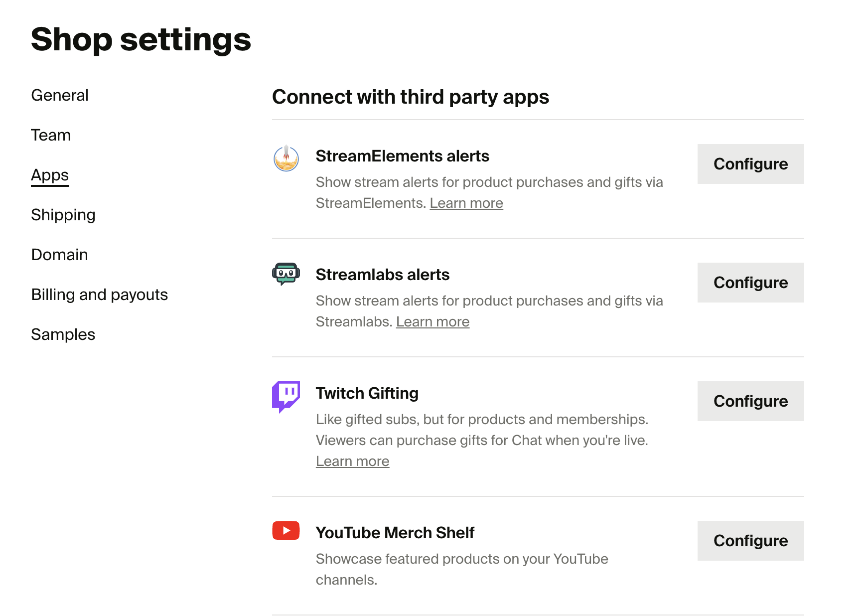This screenshot has width=863, height=616.
Task: Open Learn more for StreamElements alerts
Action: click(466, 203)
